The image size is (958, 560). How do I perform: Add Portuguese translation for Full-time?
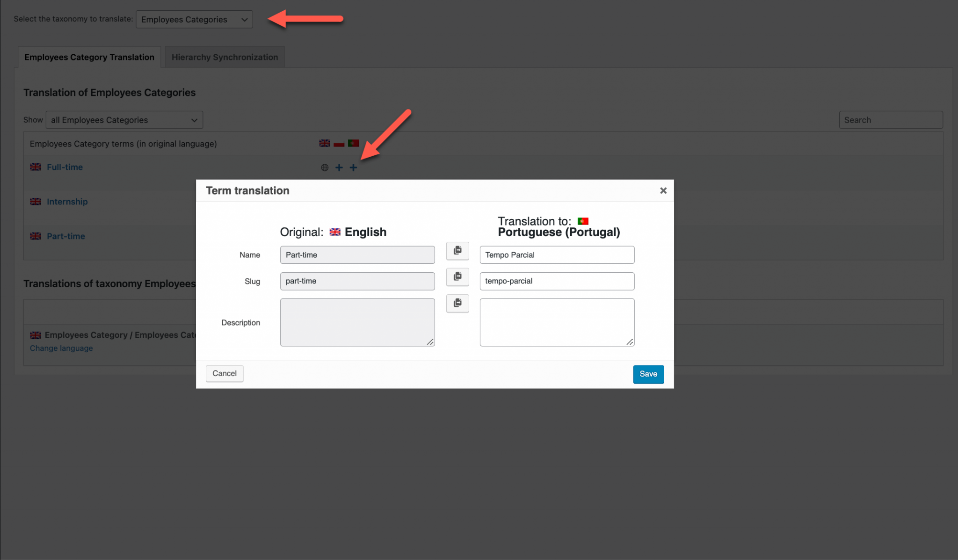coord(353,167)
